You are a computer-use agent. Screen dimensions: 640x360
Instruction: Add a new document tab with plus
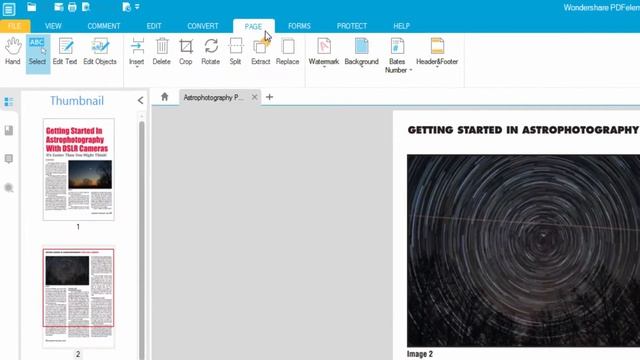coord(269,97)
